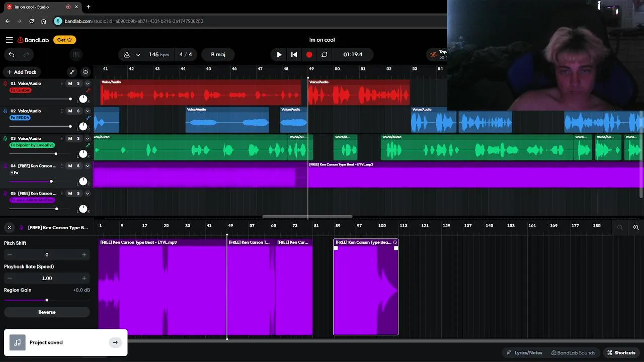Open Shortcuts panel
644x362 pixels.
click(621, 352)
